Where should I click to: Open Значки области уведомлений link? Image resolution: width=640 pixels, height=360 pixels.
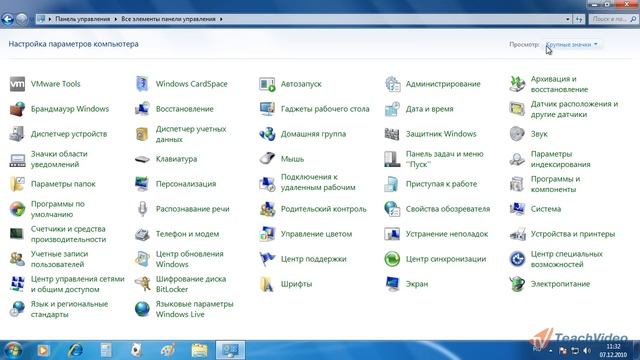click(59, 159)
